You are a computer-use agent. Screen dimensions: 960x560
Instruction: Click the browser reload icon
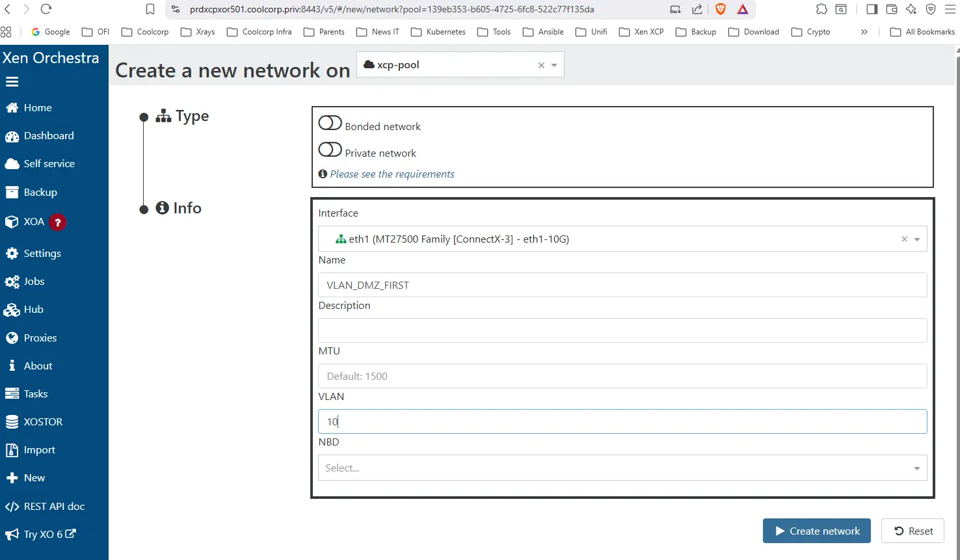point(46,9)
